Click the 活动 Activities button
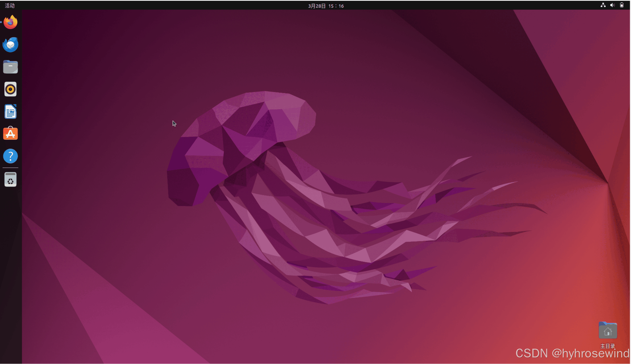631x364 pixels. point(10,6)
